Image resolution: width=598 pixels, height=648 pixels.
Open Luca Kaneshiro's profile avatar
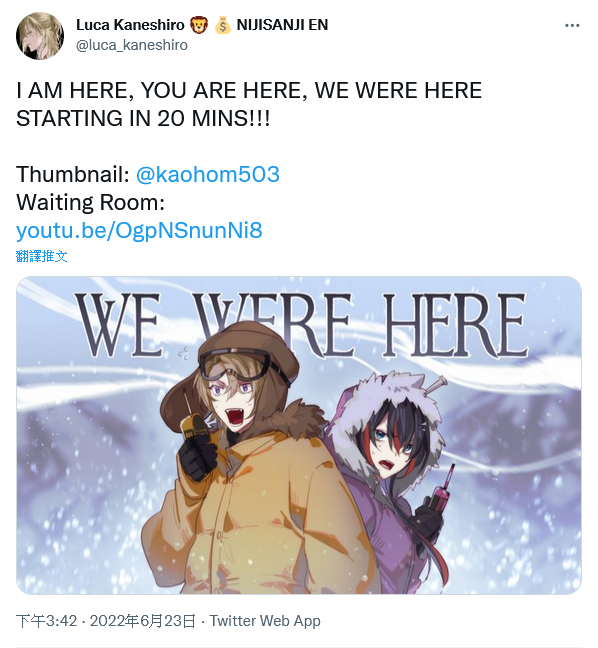(x=40, y=36)
